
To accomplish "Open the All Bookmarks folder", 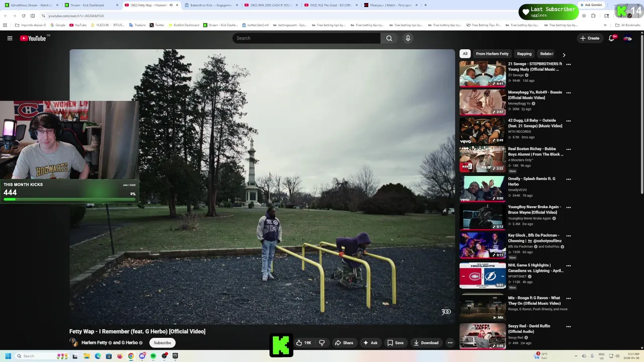I will 628,25.
